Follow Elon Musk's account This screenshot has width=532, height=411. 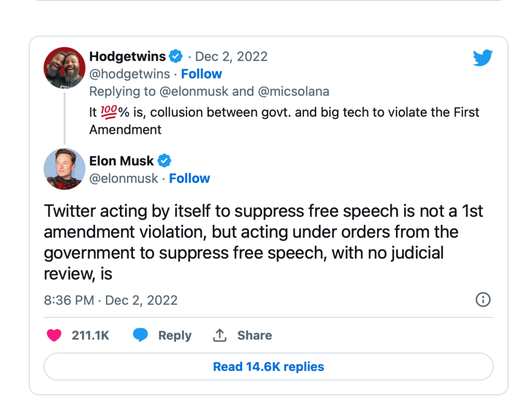[189, 178]
